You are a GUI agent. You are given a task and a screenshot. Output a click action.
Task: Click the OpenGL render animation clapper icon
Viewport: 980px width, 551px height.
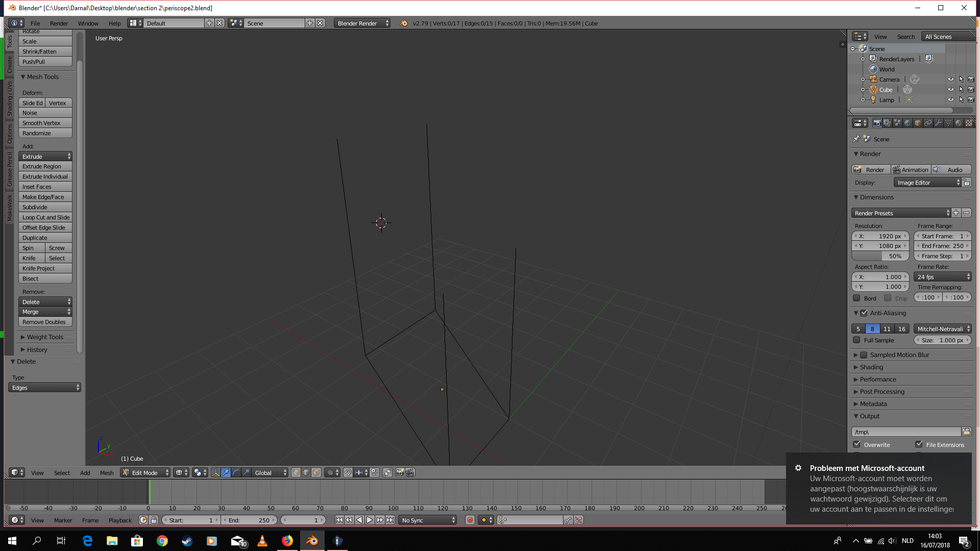click(410, 472)
